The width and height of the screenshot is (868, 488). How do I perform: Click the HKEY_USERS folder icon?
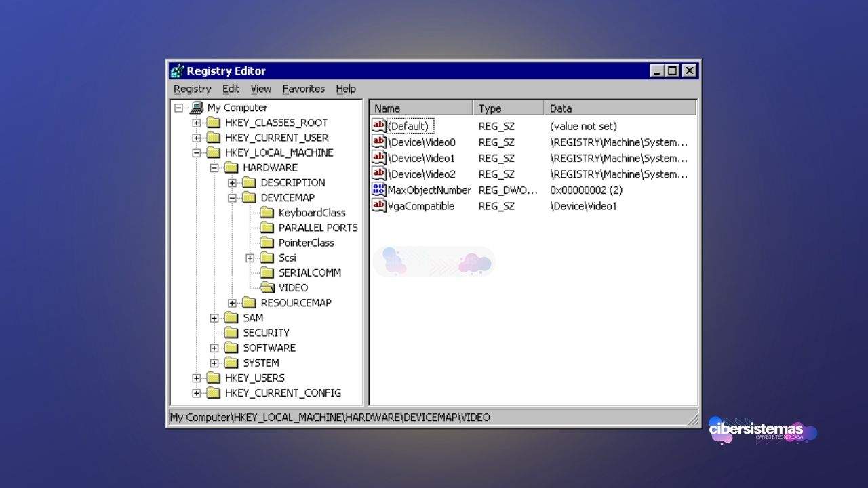coord(214,378)
